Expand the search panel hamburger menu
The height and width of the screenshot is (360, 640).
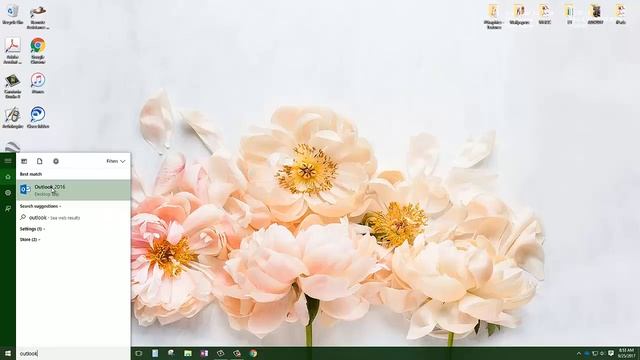click(x=8, y=161)
